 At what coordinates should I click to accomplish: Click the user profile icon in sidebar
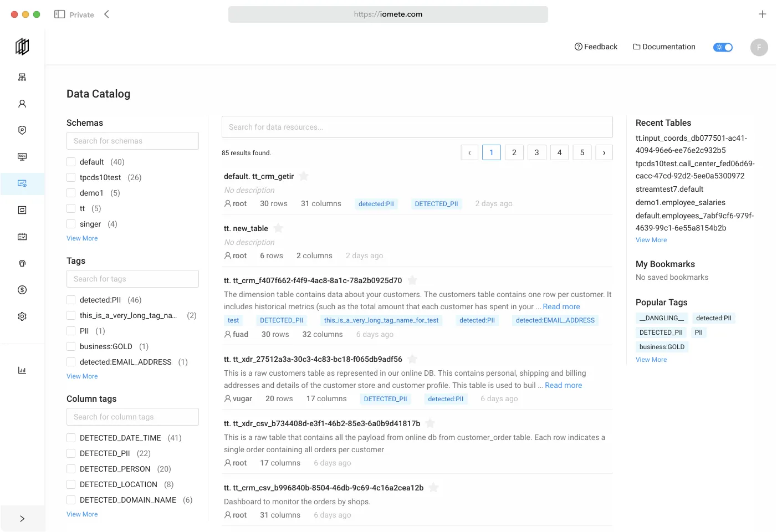tap(22, 104)
